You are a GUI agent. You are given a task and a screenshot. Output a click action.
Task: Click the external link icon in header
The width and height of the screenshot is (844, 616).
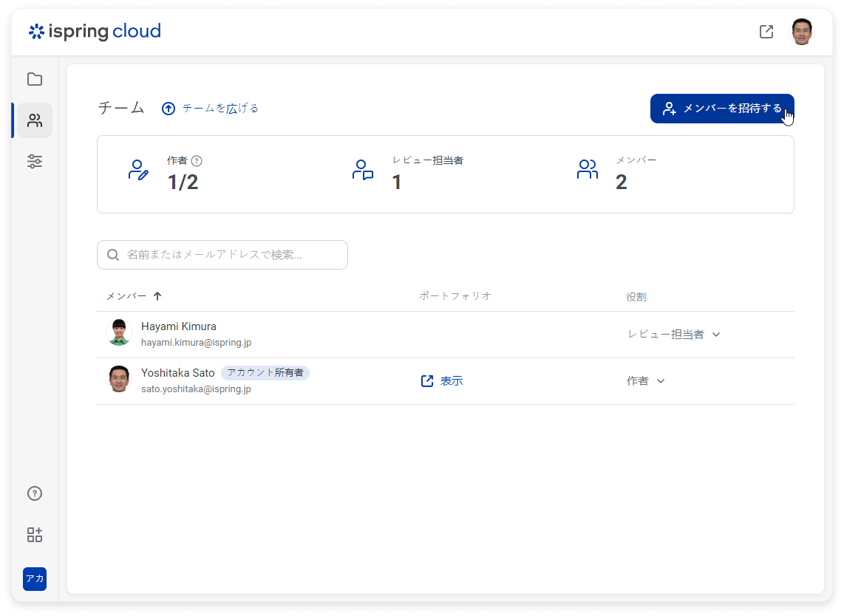pos(766,32)
